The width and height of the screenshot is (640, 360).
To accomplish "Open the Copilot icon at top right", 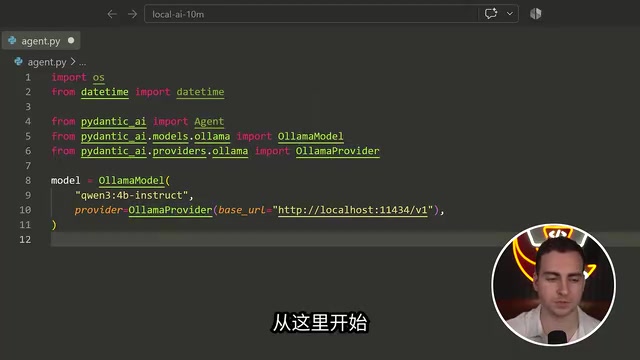I will tap(536, 13).
